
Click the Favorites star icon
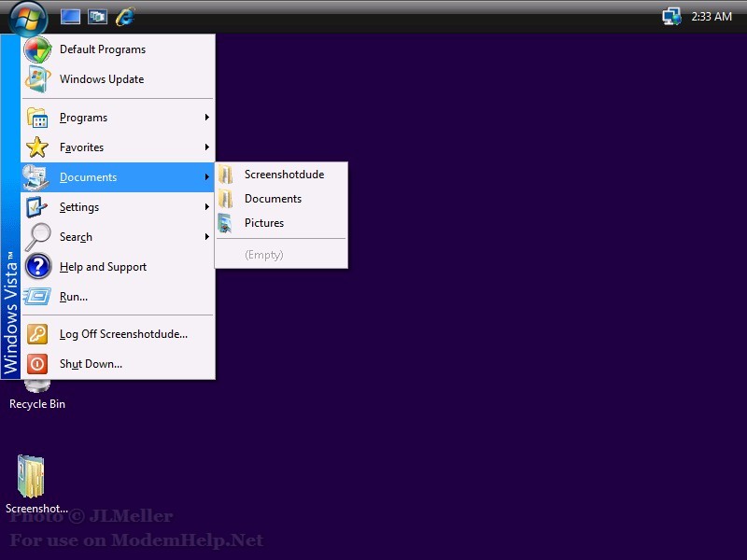click(37, 147)
